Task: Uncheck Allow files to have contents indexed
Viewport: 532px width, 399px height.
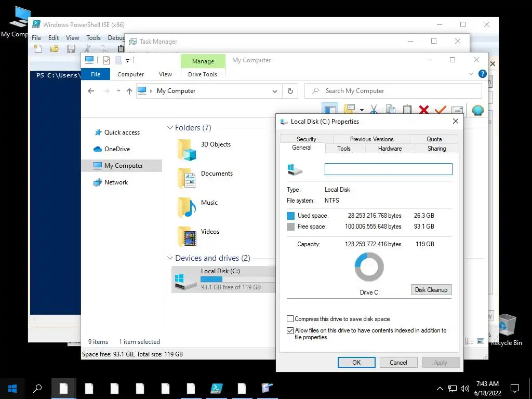Action: coord(290,330)
